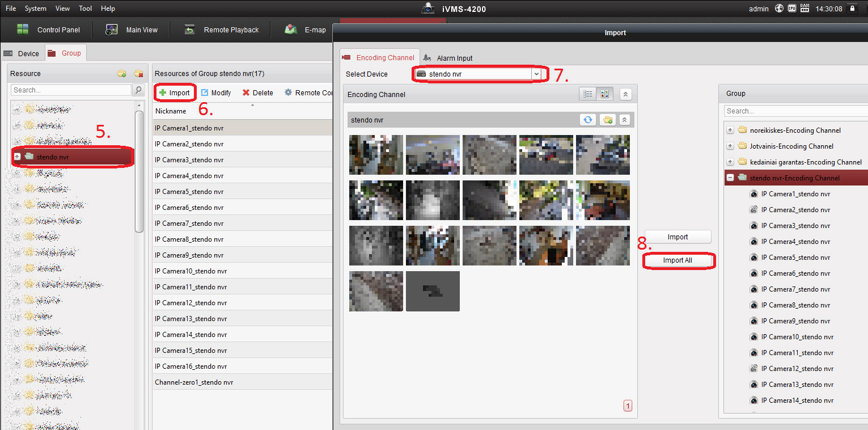Open the Remote Playback tab
This screenshot has height=430, width=868.
(222, 29)
